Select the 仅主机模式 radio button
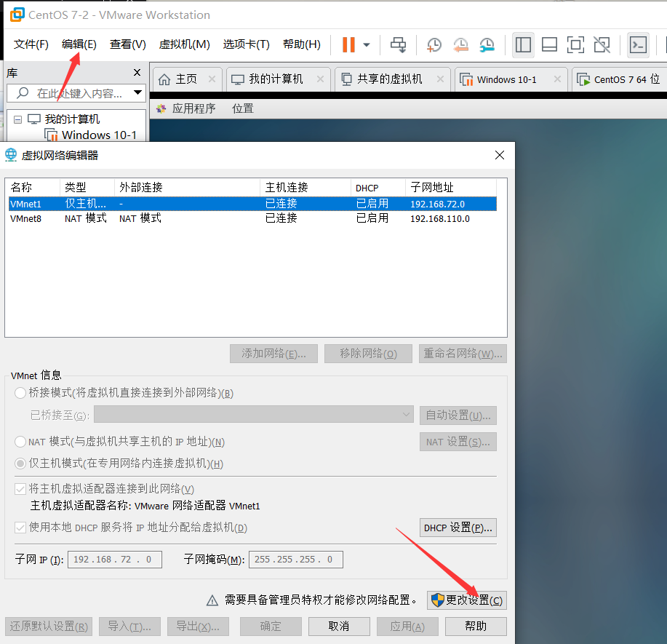Viewport: 667px width, 644px height. [x=20, y=463]
